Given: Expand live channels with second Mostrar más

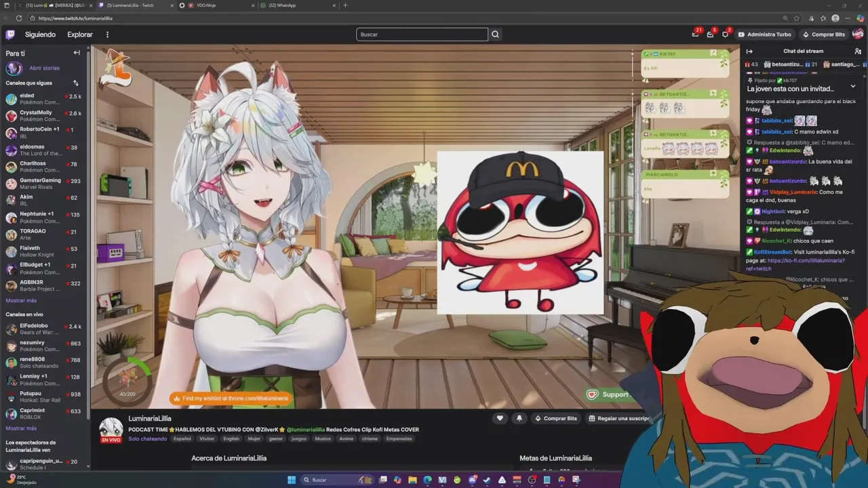Looking at the screenshot, I should pyautogui.click(x=21, y=428).
